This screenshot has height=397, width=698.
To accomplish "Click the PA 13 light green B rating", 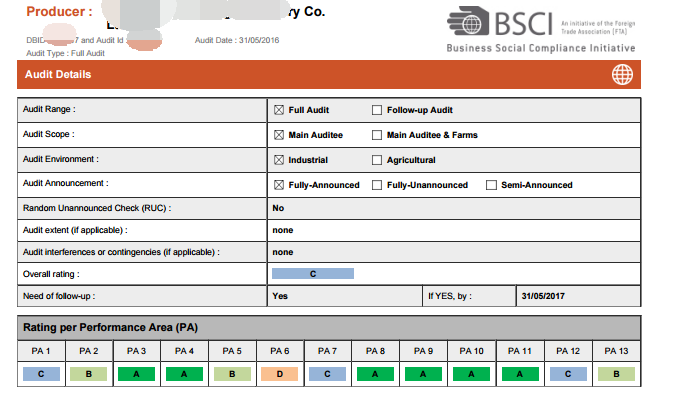I will [616, 374].
